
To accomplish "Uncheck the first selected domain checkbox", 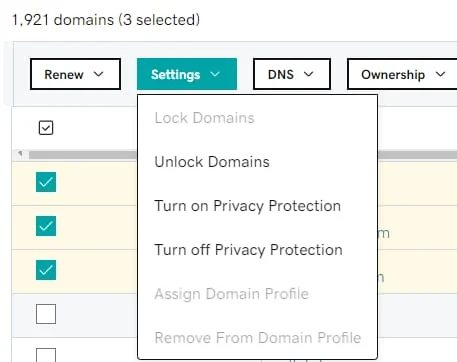I will (x=46, y=182).
